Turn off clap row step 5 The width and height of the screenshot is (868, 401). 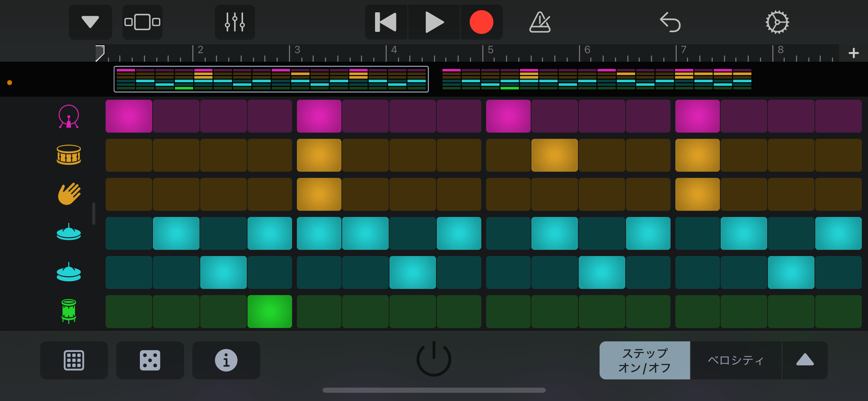[319, 194]
